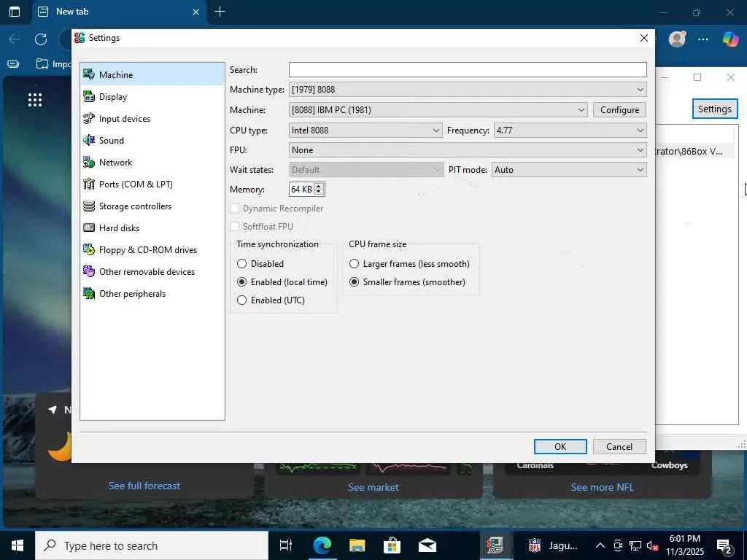
Task: Open Other peripherals icon
Action: click(89, 293)
